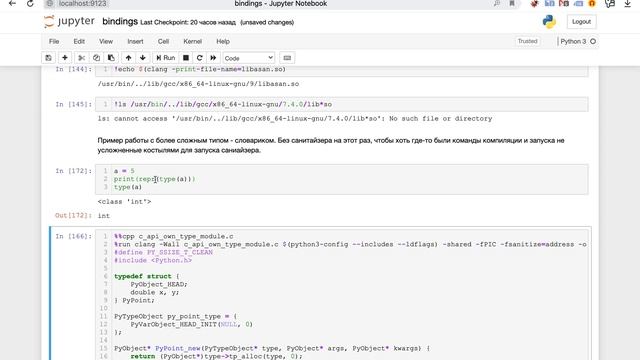Viewport: 640px width, 360px height.
Task: Copy selected cells icon
Action: 96,58
